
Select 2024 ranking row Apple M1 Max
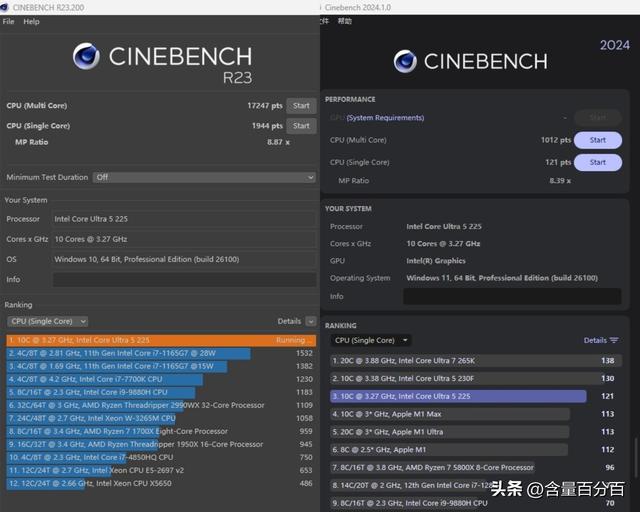[476, 414]
